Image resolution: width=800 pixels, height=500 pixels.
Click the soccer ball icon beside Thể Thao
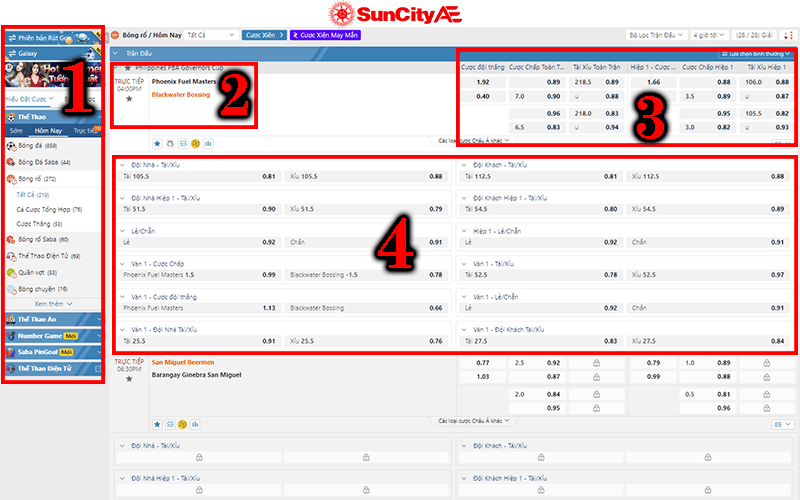(11, 117)
